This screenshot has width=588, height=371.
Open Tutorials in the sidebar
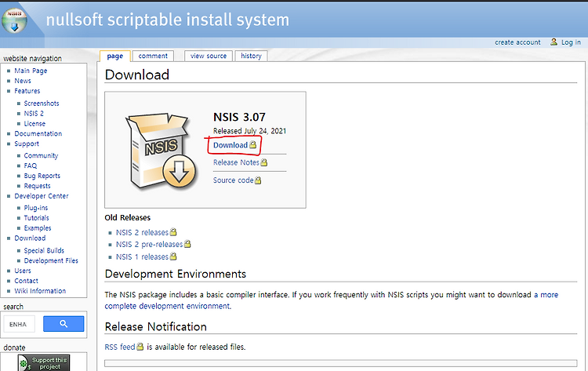click(36, 217)
